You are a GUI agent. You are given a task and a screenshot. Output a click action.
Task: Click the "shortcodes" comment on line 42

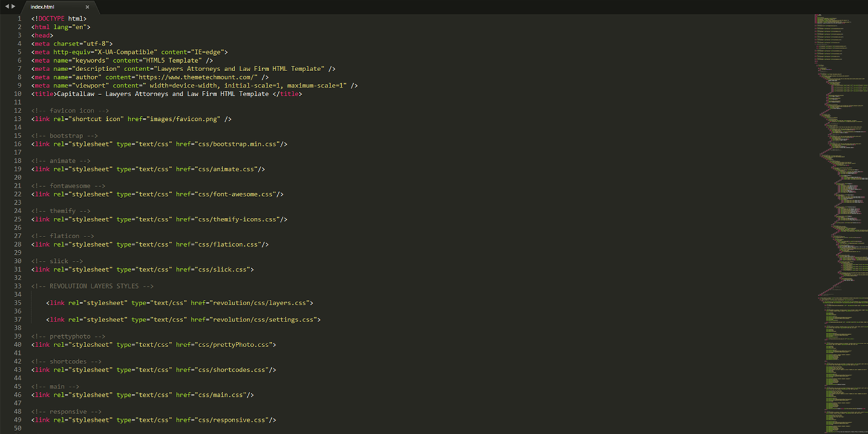(66, 362)
